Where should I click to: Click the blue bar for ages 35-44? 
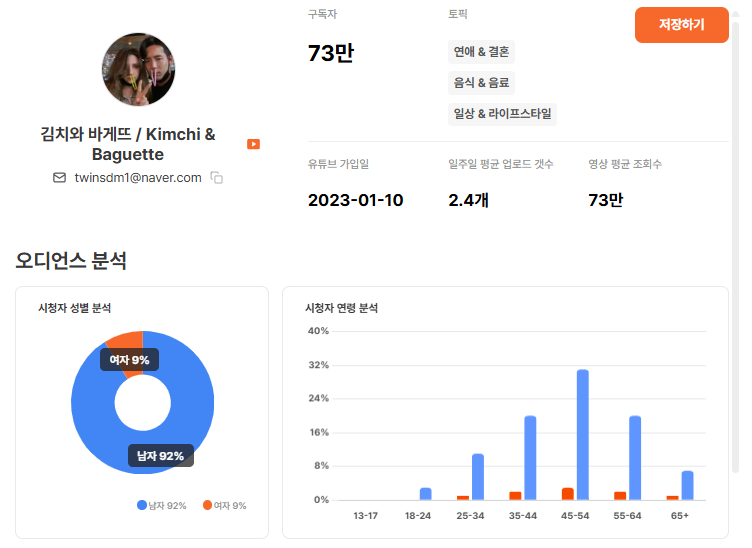click(530, 457)
